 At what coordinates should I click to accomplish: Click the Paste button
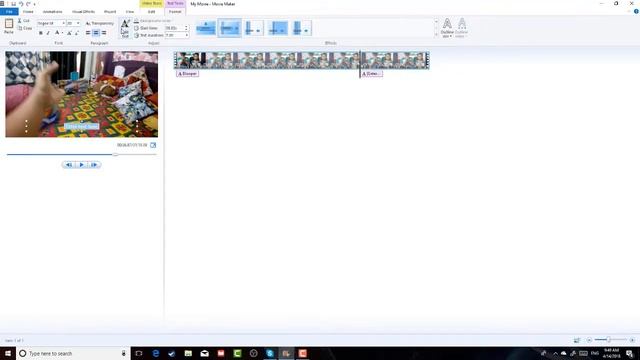coord(9,26)
